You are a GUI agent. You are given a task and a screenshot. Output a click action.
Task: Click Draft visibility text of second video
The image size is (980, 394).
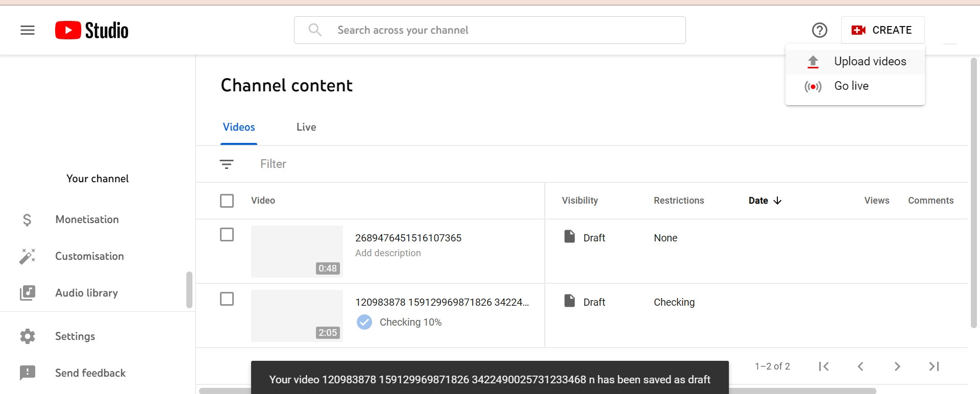594,302
